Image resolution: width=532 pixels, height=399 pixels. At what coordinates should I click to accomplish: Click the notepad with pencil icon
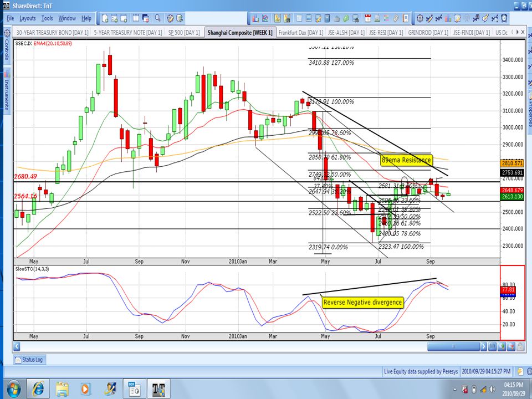coord(318,18)
